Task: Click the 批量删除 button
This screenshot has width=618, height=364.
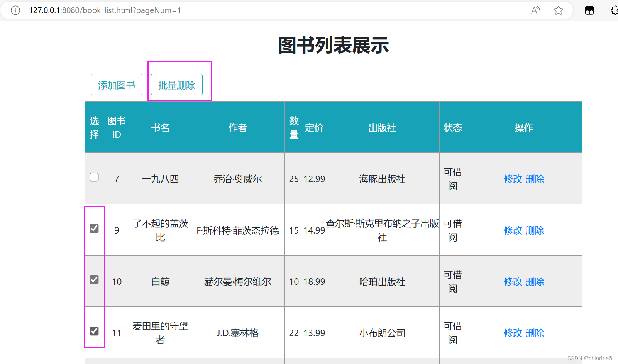Action: (x=177, y=85)
